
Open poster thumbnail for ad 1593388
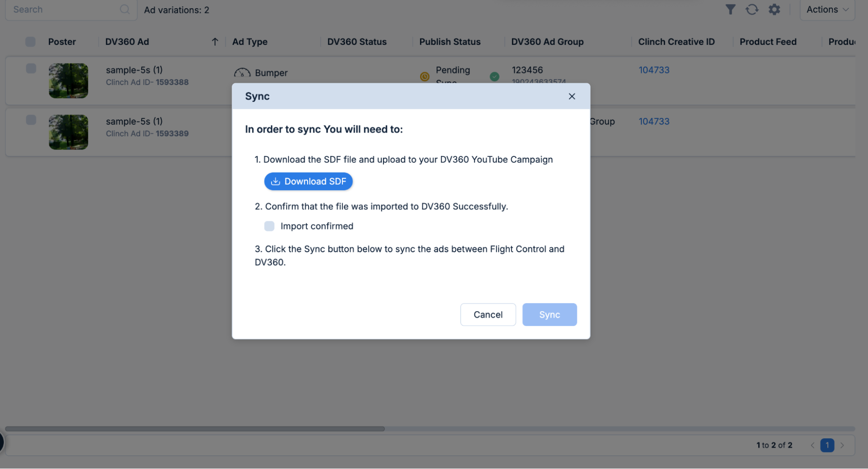click(x=69, y=80)
